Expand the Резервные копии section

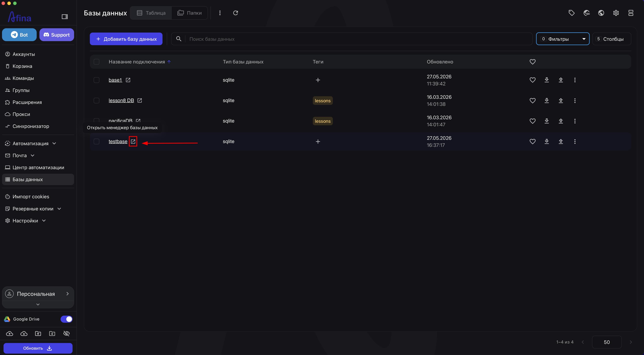point(59,209)
